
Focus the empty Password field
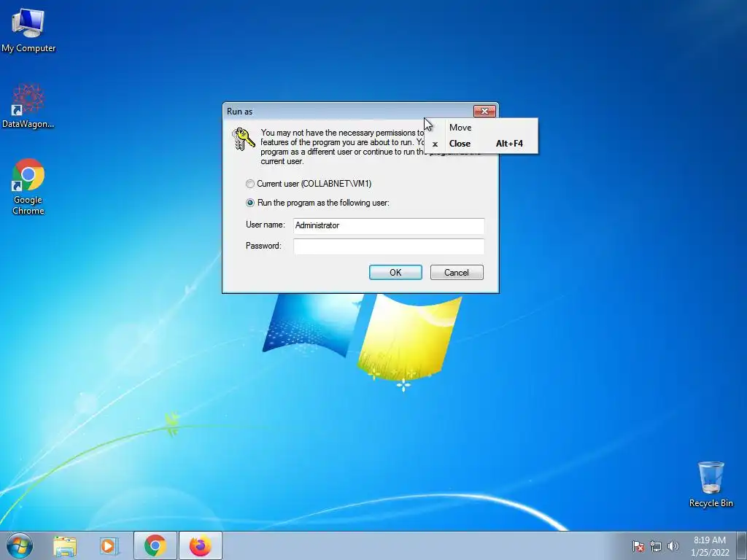tap(389, 246)
